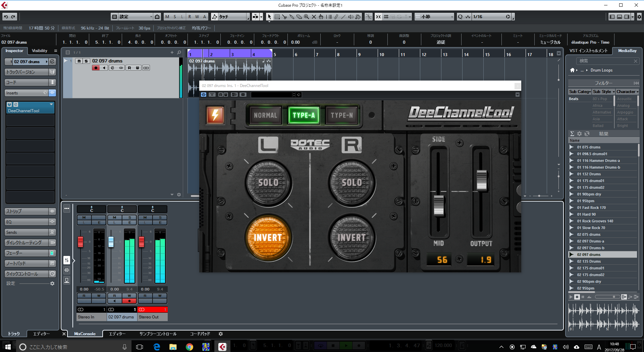Toggle right channel INVERT in DeeChannelTool
This screenshot has height=352, width=644.
click(x=352, y=237)
